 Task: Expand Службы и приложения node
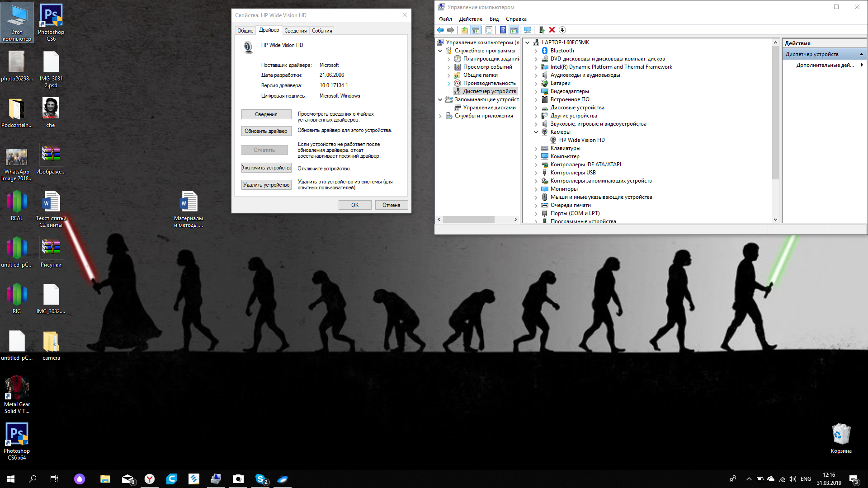coord(440,116)
